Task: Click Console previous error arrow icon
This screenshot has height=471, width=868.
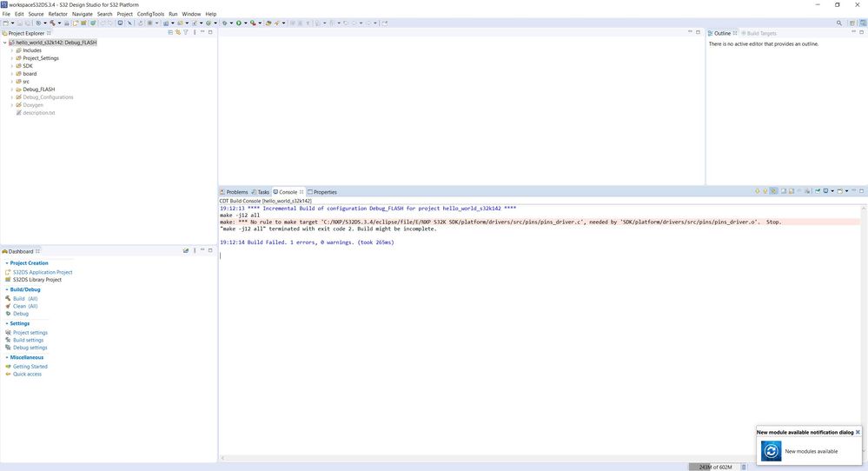Action: [x=765, y=191]
